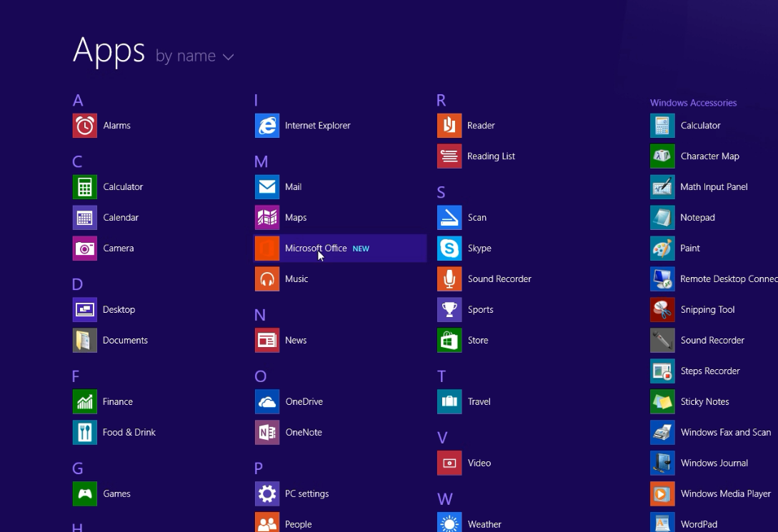Click the 'PC settings' label text
The image size is (778, 532).
point(306,494)
